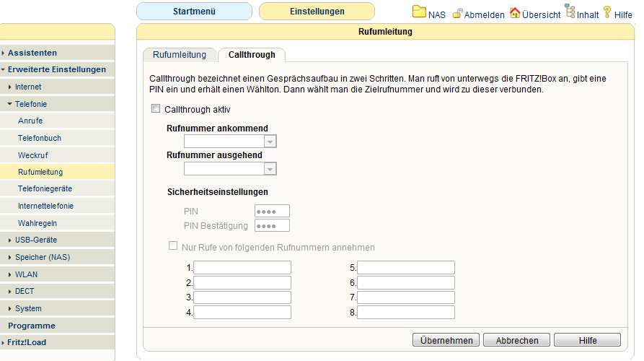Screen dimensions: 644x361
Task: Open the Übersicht house icon
Action: pos(515,13)
